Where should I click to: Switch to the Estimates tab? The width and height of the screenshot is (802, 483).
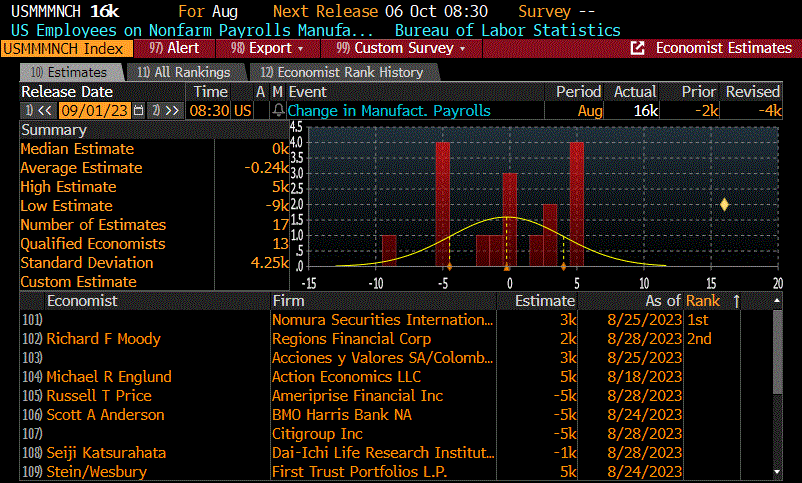[71, 72]
